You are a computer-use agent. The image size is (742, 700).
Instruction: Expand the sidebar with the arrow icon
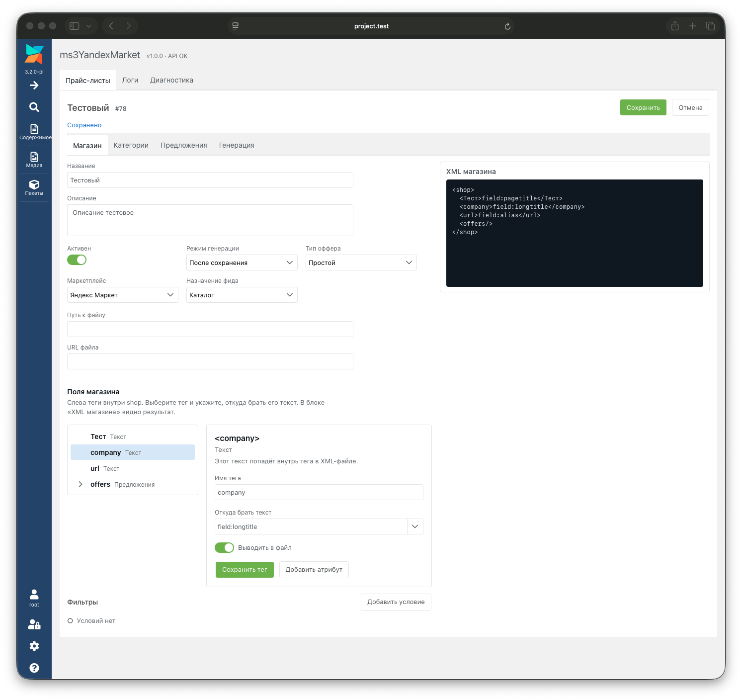click(x=34, y=86)
